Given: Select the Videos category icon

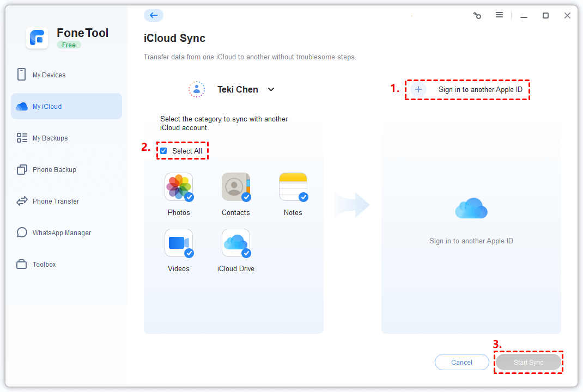Looking at the screenshot, I should point(179,243).
